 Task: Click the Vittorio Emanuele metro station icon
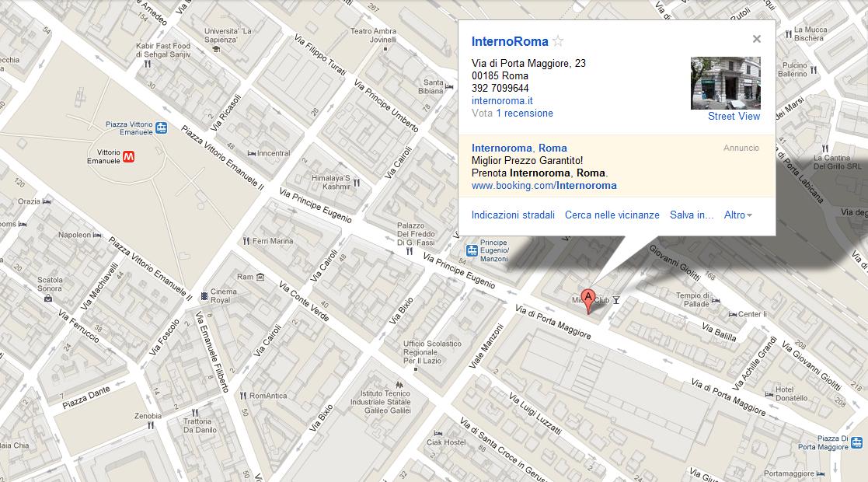pos(128,157)
